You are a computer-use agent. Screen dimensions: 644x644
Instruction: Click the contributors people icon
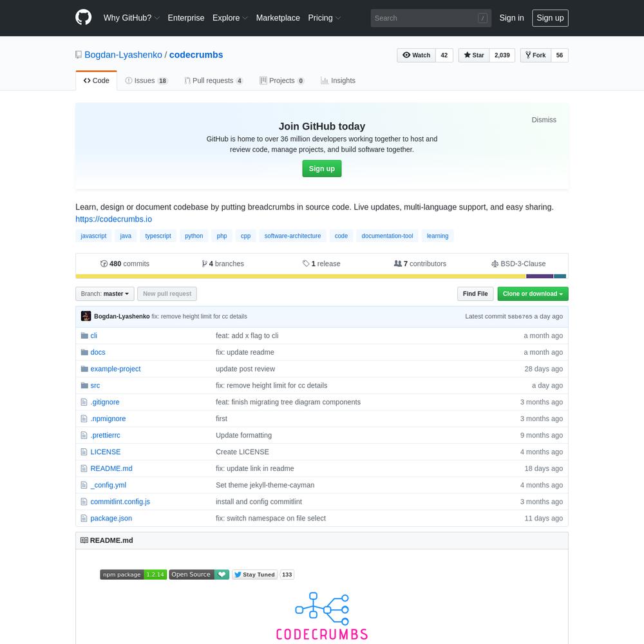click(398, 263)
